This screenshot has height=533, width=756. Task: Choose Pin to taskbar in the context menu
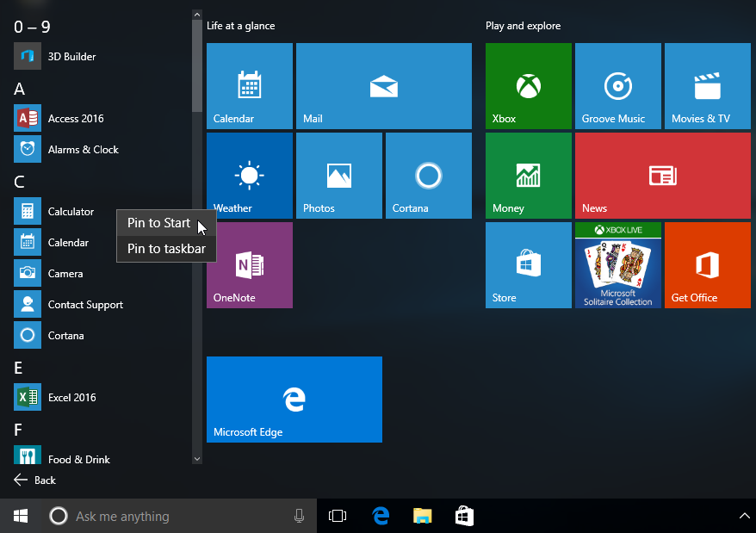[x=166, y=249]
